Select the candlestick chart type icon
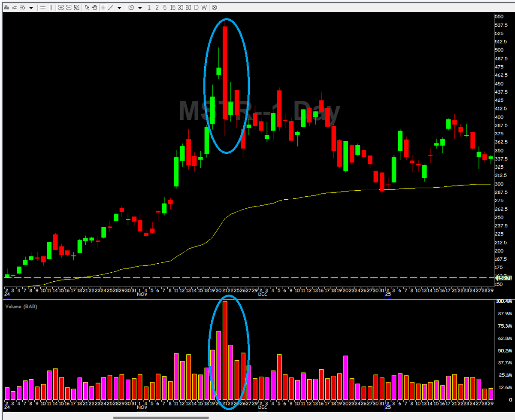The image size is (515, 420). (x=7, y=7)
